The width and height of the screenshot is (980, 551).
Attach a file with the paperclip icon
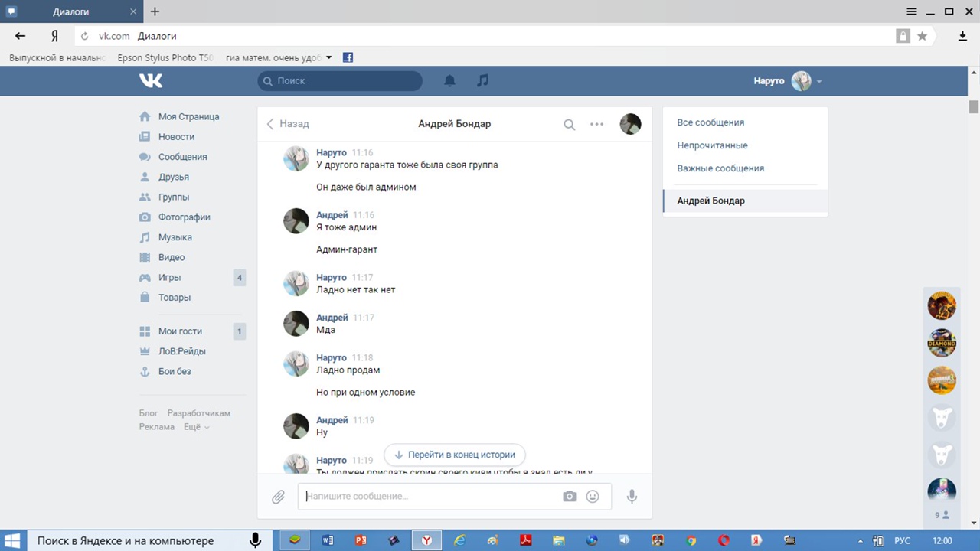click(x=279, y=497)
